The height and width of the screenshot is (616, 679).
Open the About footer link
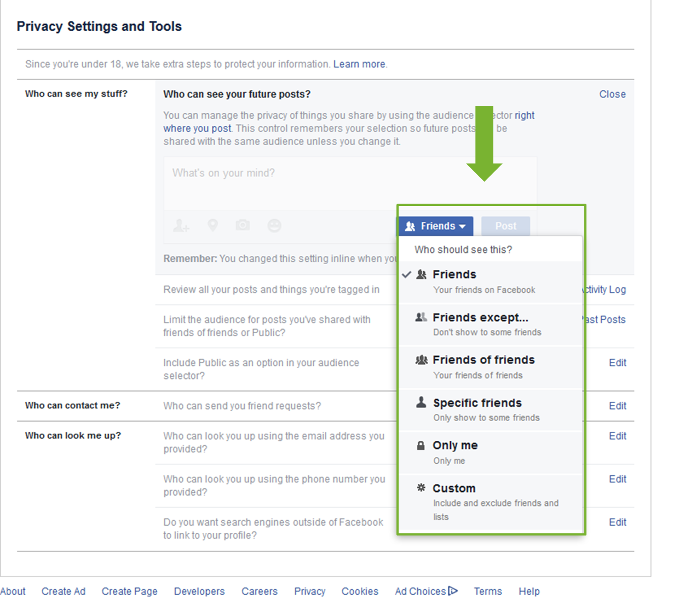tap(13, 591)
